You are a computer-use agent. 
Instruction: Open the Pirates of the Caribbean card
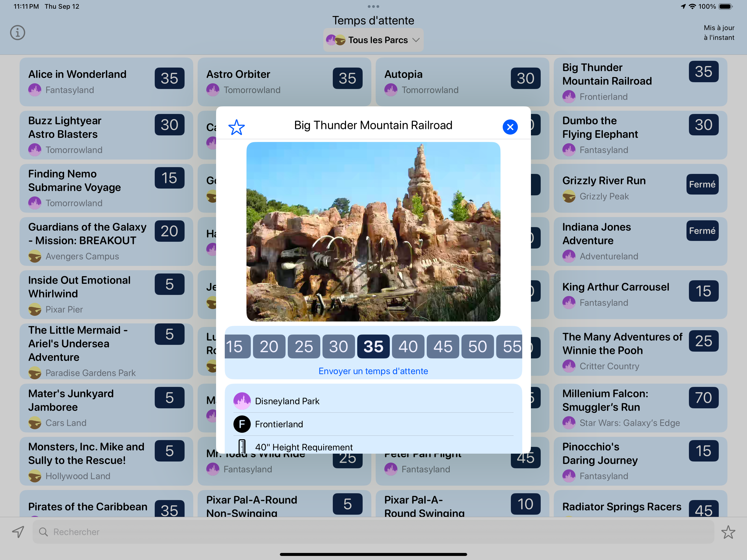point(106,504)
